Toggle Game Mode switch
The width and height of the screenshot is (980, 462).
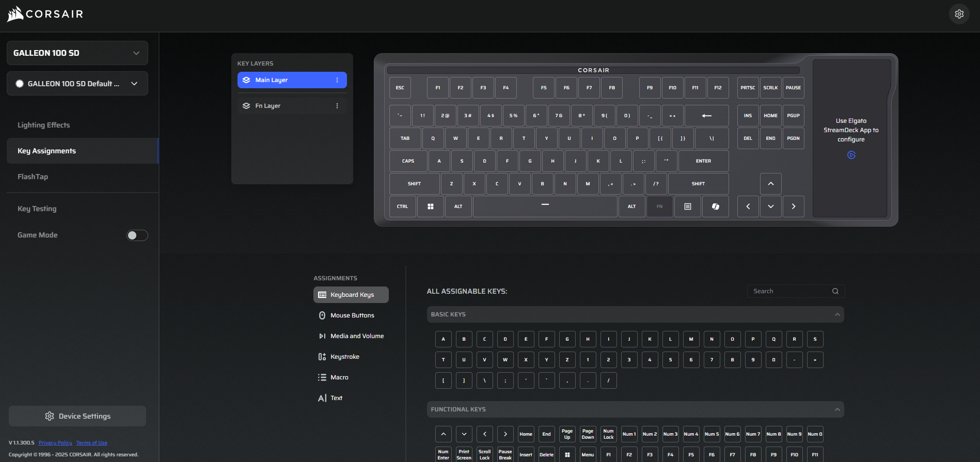pyautogui.click(x=137, y=235)
